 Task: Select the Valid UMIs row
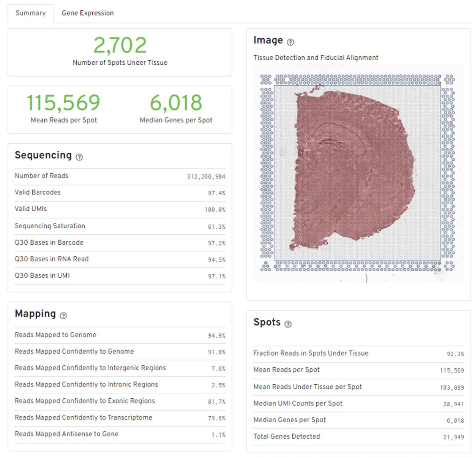[x=120, y=210]
